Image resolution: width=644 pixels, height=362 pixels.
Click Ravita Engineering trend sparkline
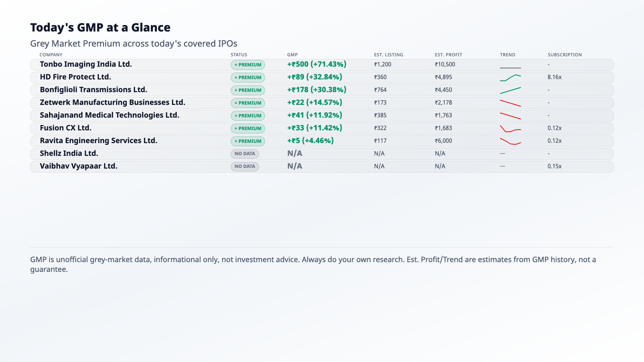point(510,141)
